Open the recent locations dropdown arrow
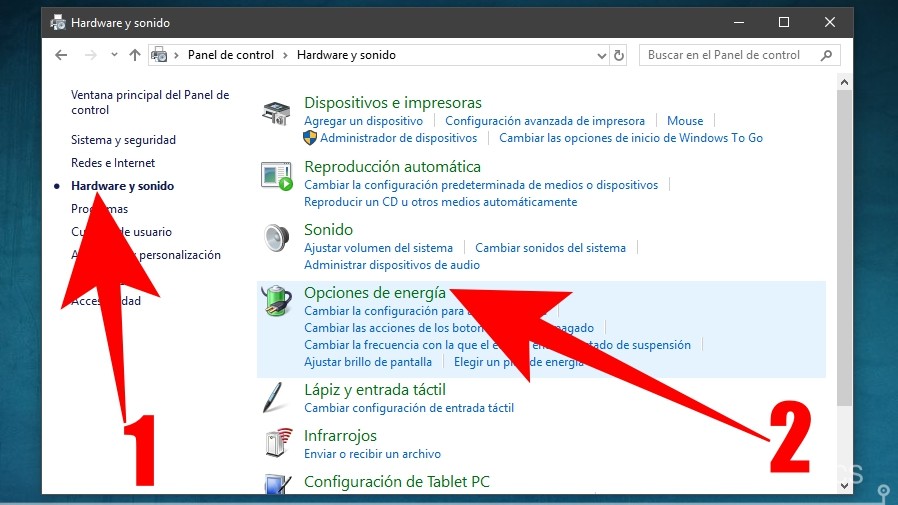The image size is (898, 505). coord(112,56)
